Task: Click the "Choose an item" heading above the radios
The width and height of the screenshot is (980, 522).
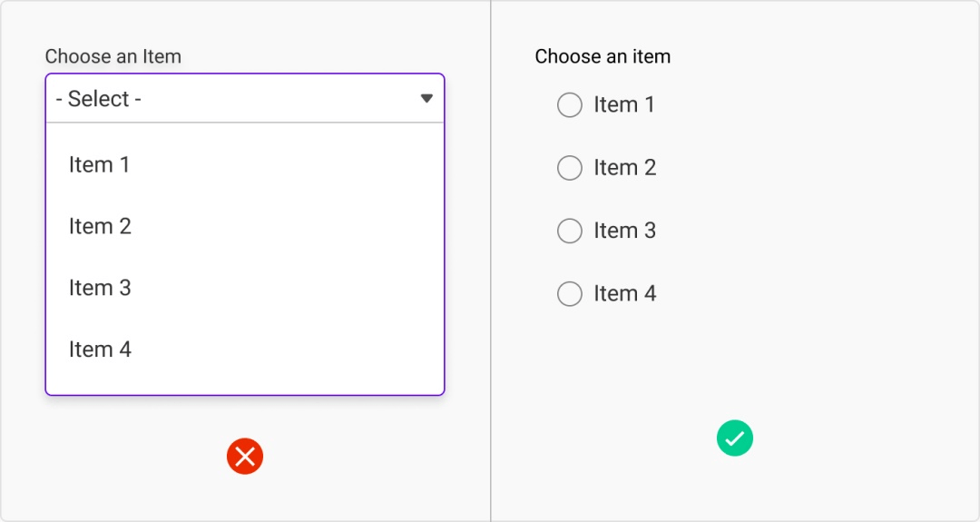Action: (x=603, y=56)
